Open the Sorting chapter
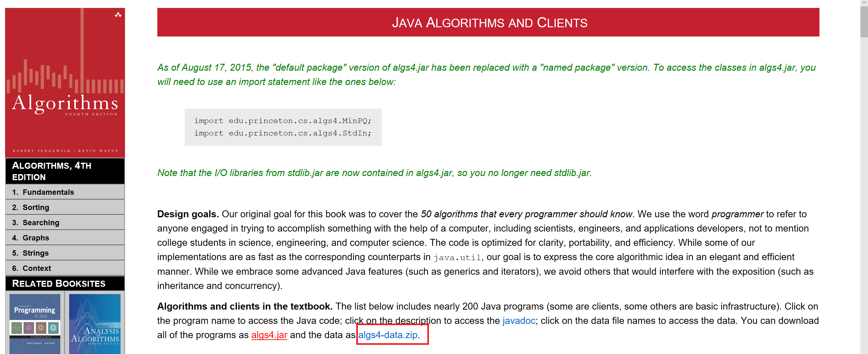Viewport: 868px width, 354px height. point(36,207)
